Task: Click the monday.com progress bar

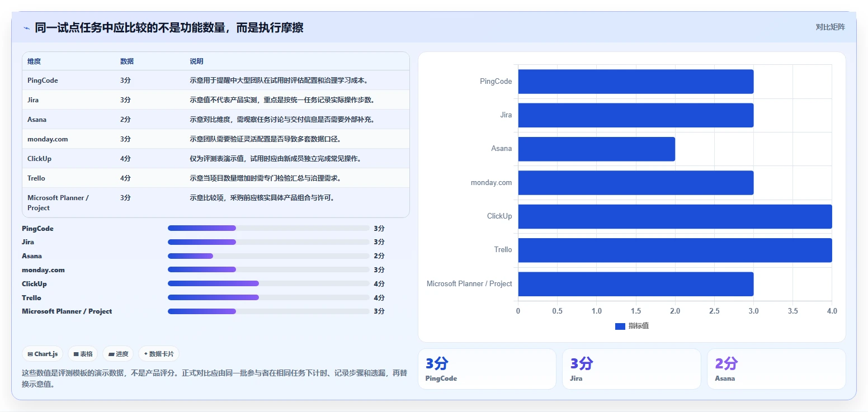Action: (x=268, y=269)
